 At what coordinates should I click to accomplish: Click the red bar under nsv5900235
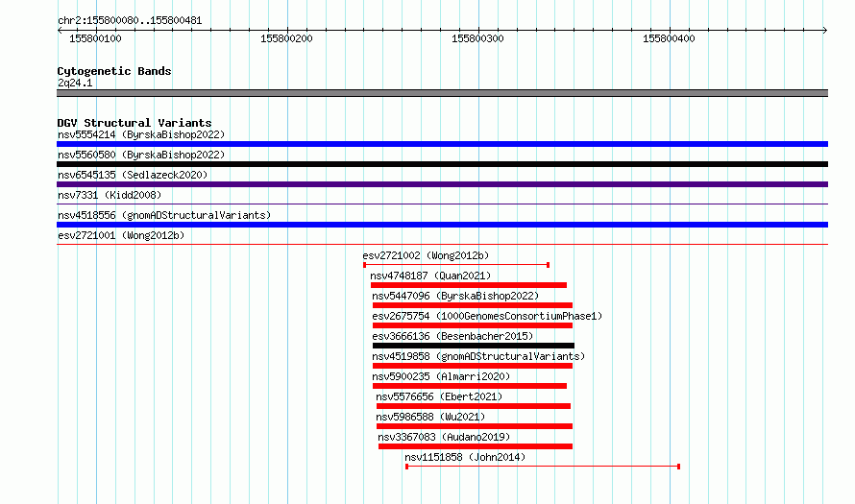[x=470, y=386]
